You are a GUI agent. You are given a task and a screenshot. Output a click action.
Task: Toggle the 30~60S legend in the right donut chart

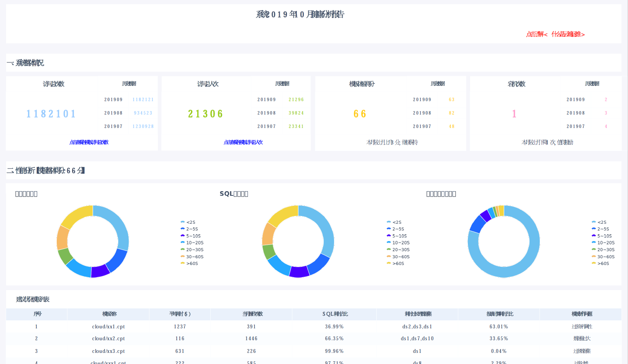tap(603, 257)
